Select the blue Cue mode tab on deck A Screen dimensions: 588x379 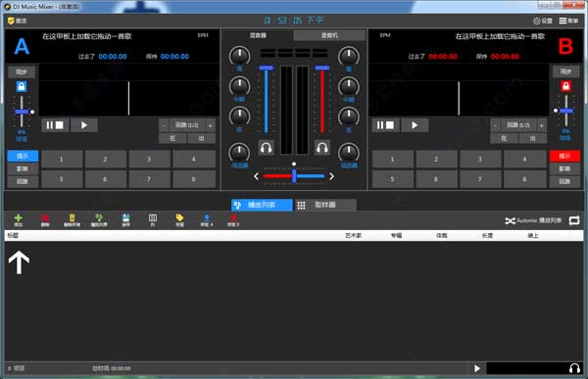[23, 156]
